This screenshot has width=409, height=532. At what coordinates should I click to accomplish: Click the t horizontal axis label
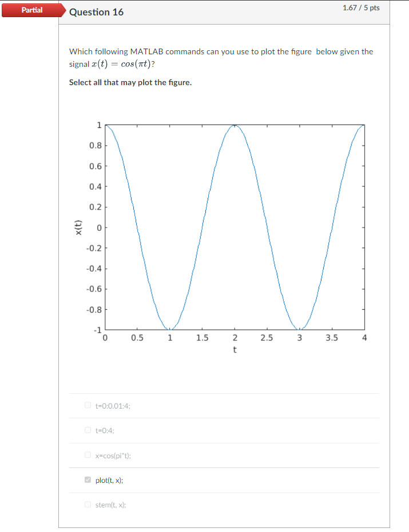pos(235,349)
